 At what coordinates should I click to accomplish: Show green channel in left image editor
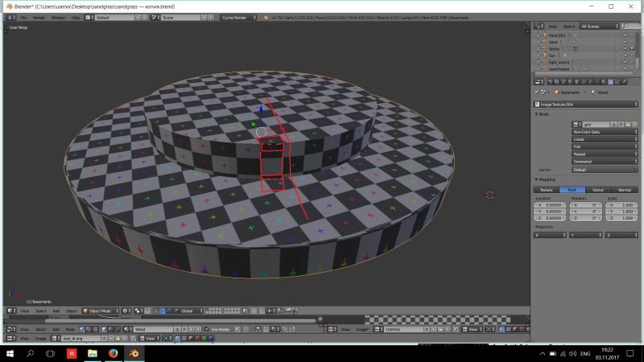pyautogui.click(x=204, y=338)
